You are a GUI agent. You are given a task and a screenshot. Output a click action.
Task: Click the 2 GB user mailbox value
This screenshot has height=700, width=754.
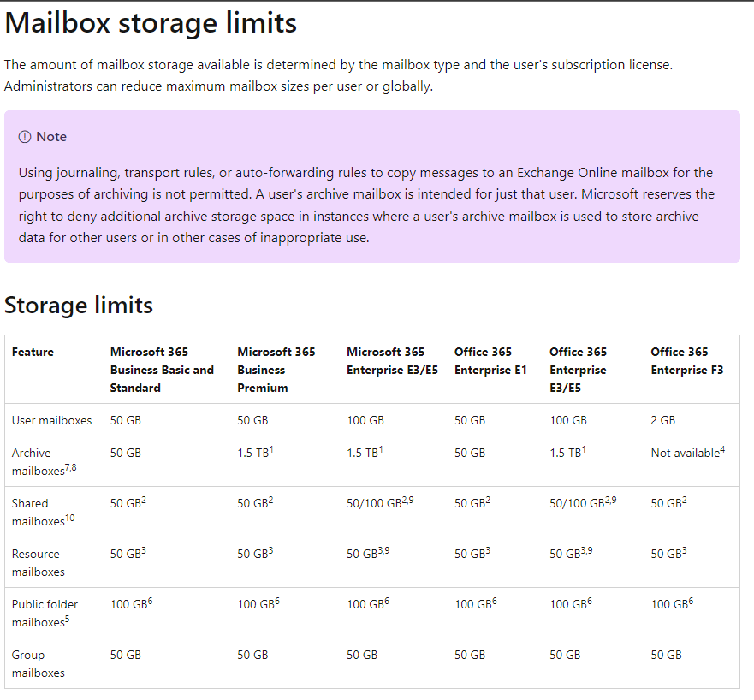coord(662,420)
